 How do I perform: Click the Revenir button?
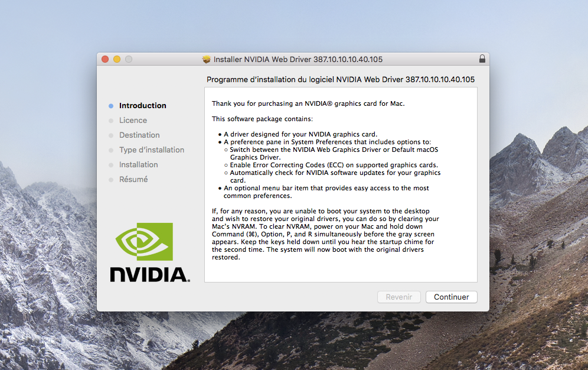pyautogui.click(x=398, y=297)
